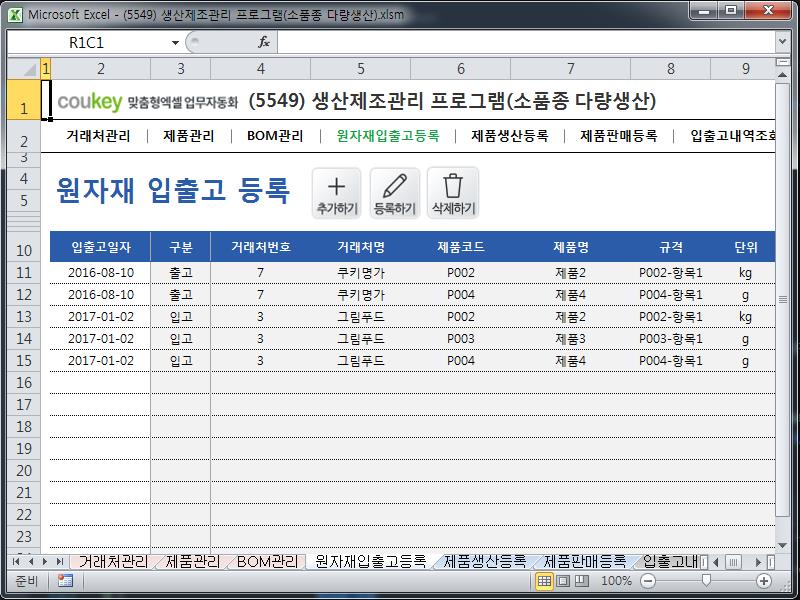Image resolution: width=800 pixels, height=600 pixels.
Task: Select the 원자재입출고등록 sheet tab
Action: (x=370, y=562)
